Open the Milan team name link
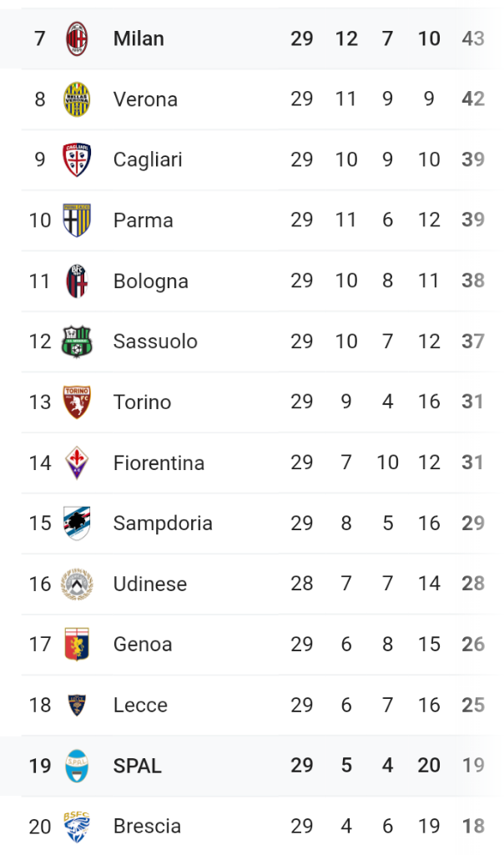The width and height of the screenshot is (504, 855). 139,38
